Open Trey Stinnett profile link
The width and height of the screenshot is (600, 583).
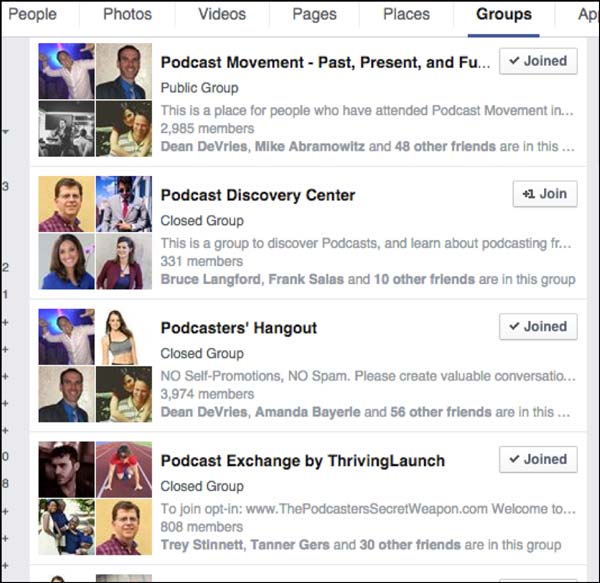[202, 544]
